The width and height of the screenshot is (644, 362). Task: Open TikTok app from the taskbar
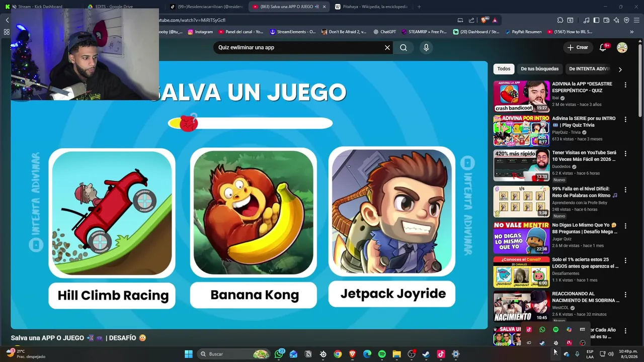441,354
